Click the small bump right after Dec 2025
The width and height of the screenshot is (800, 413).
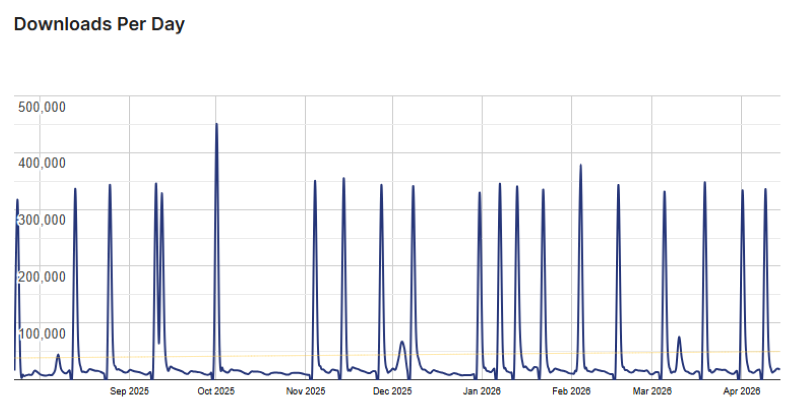(x=402, y=343)
